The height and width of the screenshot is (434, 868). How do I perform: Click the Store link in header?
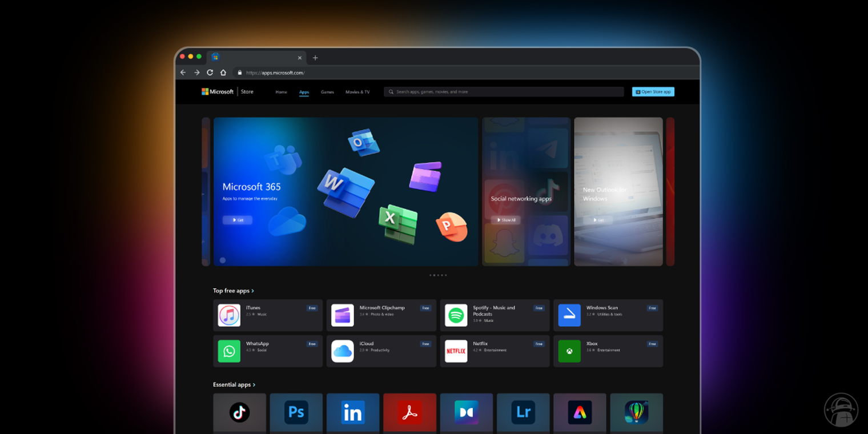[247, 91]
